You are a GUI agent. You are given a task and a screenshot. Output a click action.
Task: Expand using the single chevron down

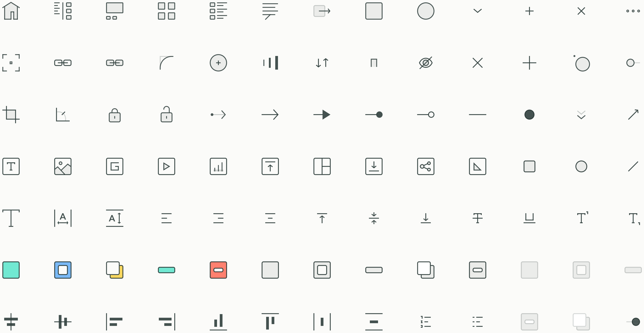coord(478,11)
